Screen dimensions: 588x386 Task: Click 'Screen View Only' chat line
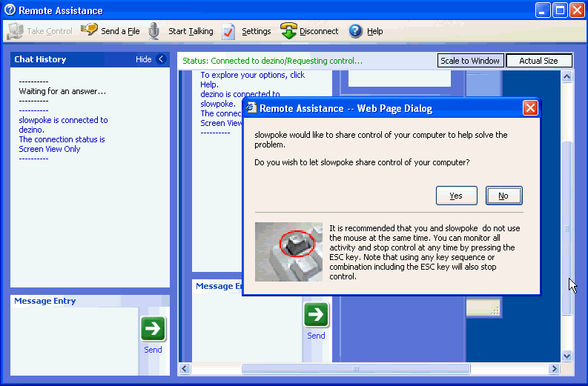(50, 149)
